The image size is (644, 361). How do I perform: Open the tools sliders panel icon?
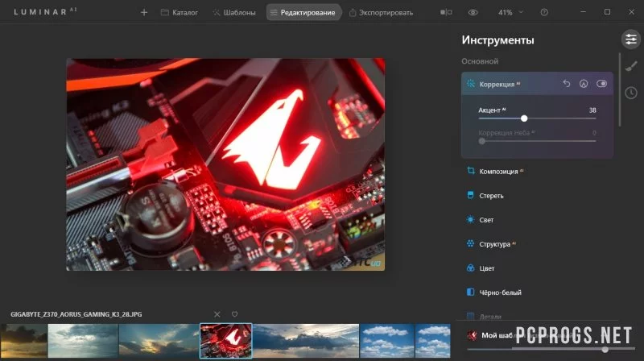[631, 39]
